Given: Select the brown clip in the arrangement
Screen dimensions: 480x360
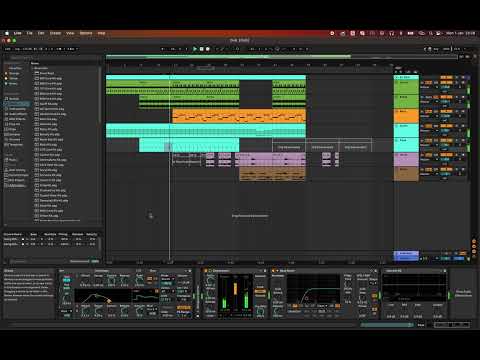Looking at the screenshot, I should click(x=272, y=174).
